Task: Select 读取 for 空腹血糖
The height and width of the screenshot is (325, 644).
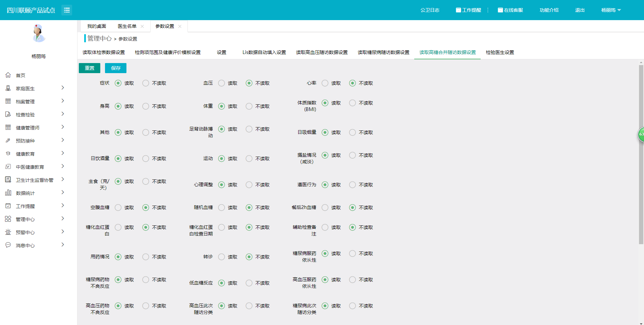Action: coord(118,208)
